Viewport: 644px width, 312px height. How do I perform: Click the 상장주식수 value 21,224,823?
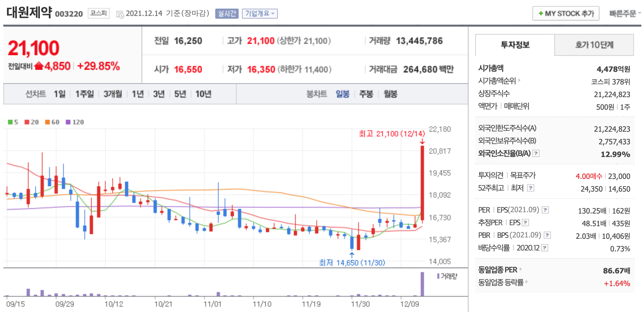[612, 94]
